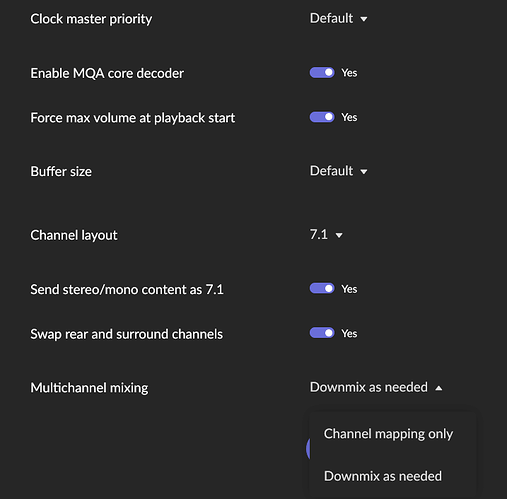Viewport: 507px width, 499px height.
Task: Choose Downmix as needed from the list
Action: click(x=383, y=476)
